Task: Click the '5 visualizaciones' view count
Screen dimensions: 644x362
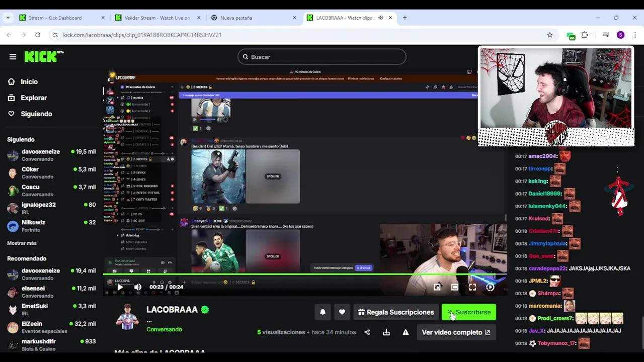Action: [281, 332]
